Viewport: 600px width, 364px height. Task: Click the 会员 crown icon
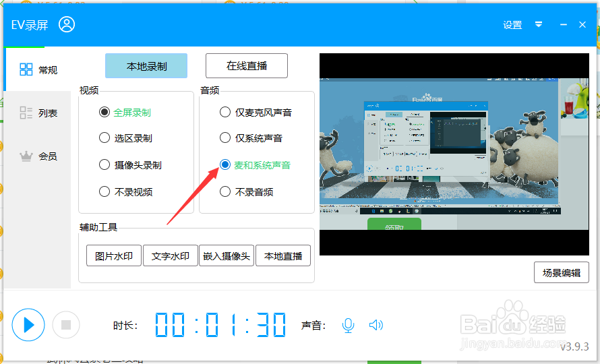26,156
